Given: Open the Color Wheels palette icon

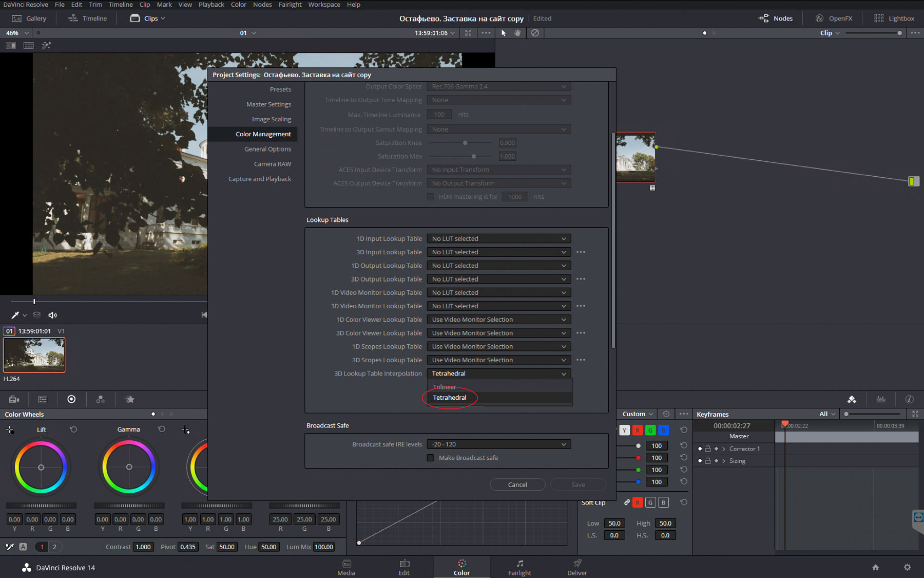Looking at the screenshot, I should [71, 399].
